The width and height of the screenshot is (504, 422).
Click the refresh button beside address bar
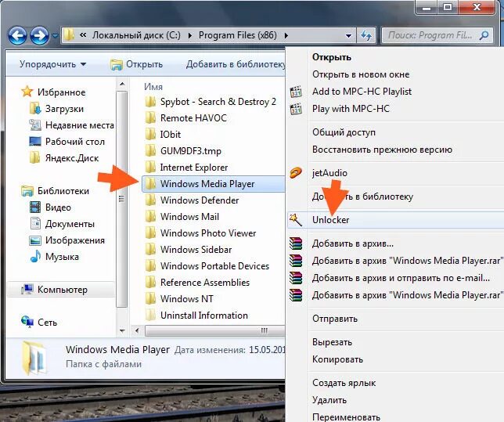click(365, 35)
